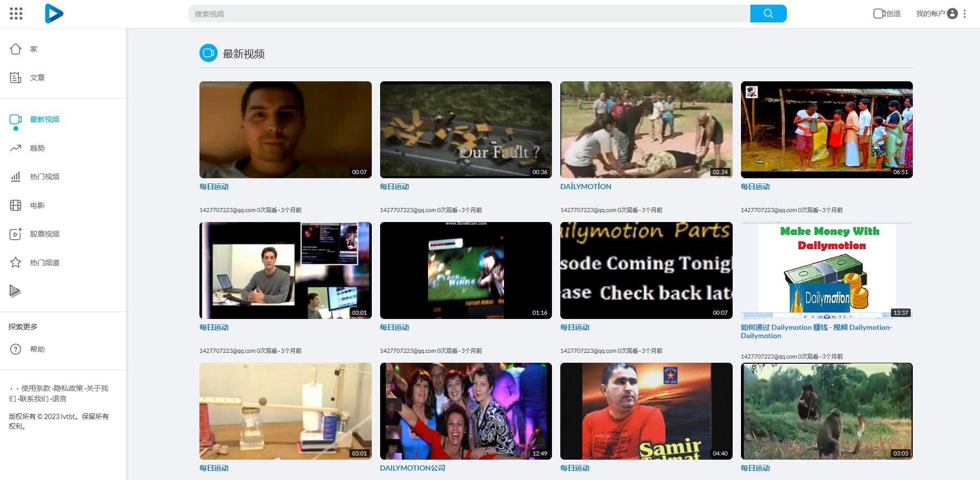Screen dimensions: 980x480
Task: Click inside the video search field
Action: click(x=469, y=14)
